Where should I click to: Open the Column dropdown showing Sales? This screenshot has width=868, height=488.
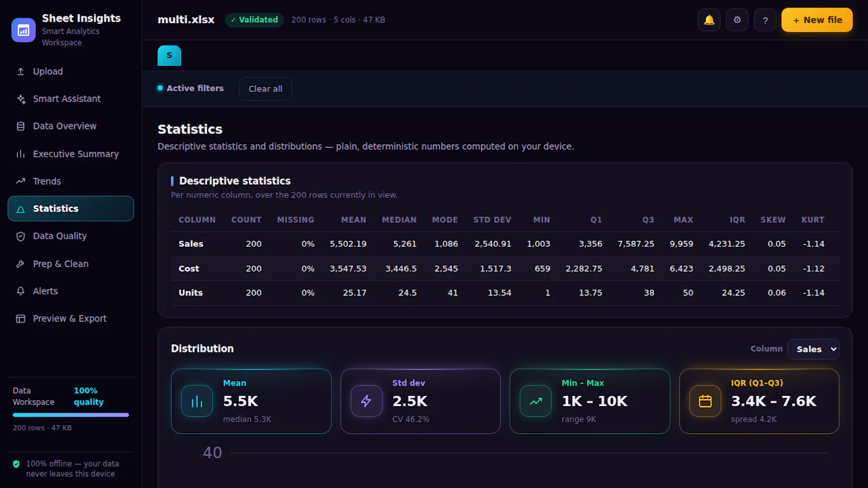point(813,349)
